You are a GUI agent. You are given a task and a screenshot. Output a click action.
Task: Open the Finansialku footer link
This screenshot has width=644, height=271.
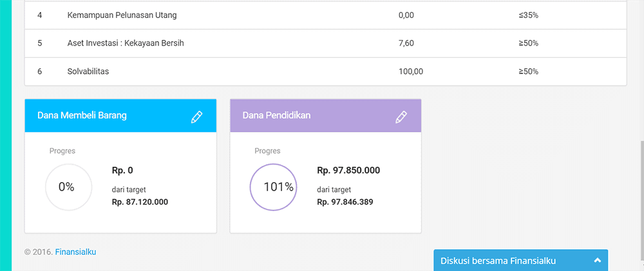click(x=75, y=252)
